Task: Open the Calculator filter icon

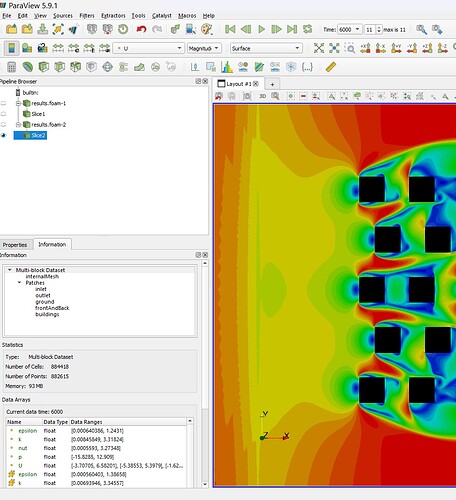Action: pos(11,67)
